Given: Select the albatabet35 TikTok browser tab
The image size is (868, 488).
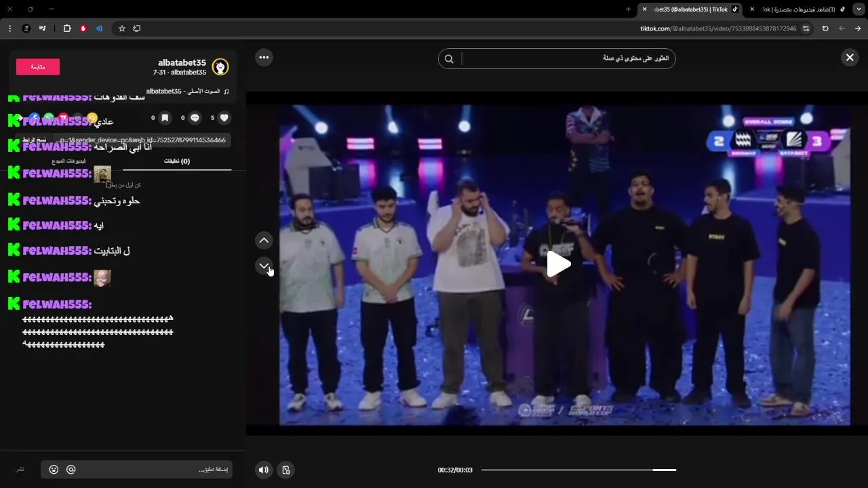Looking at the screenshot, I should pyautogui.click(x=690, y=9).
